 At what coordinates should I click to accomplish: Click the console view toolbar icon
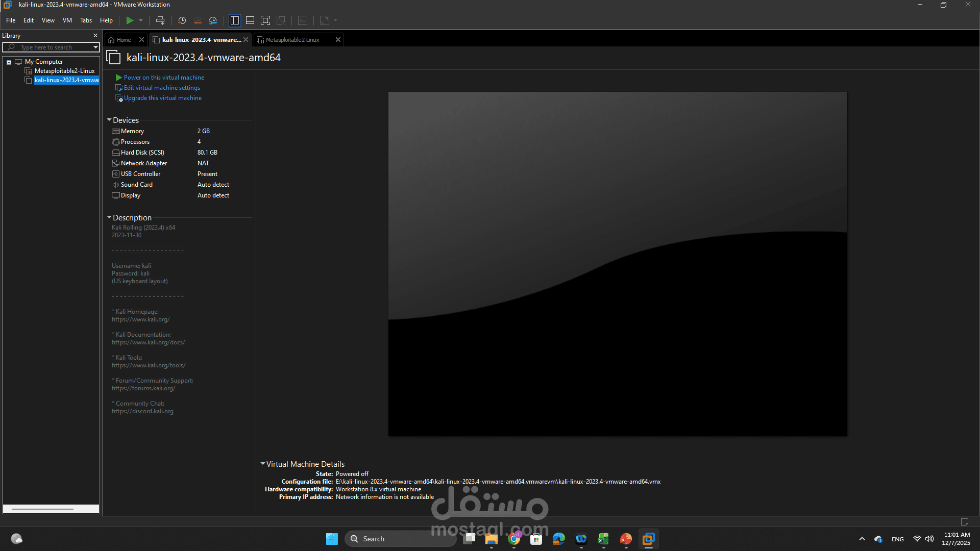[303, 20]
